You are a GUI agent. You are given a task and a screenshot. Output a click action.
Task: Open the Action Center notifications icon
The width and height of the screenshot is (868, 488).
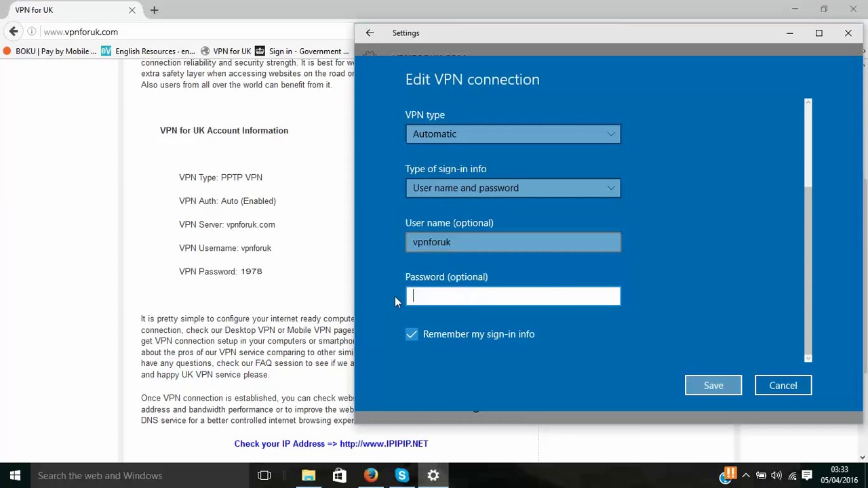click(807, 476)
